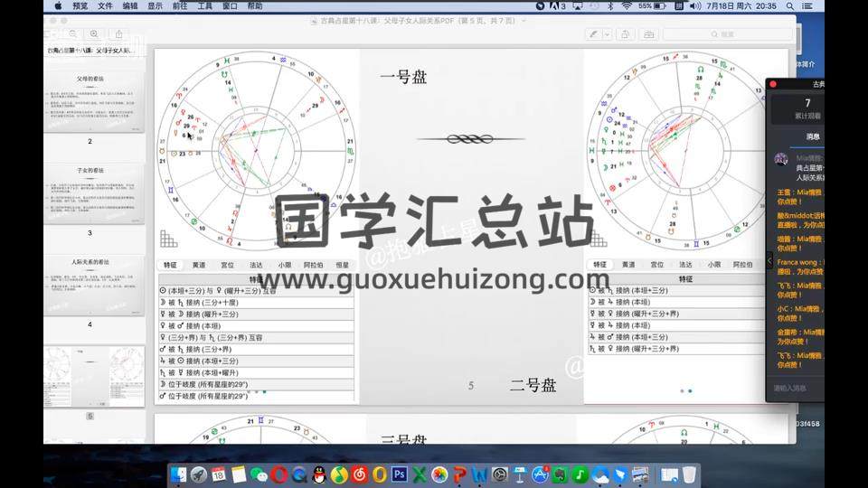The height and width of the screenshot is (488, 868).
Task: Expand the markup pen dropdown arrow
Action: point(606,34)
